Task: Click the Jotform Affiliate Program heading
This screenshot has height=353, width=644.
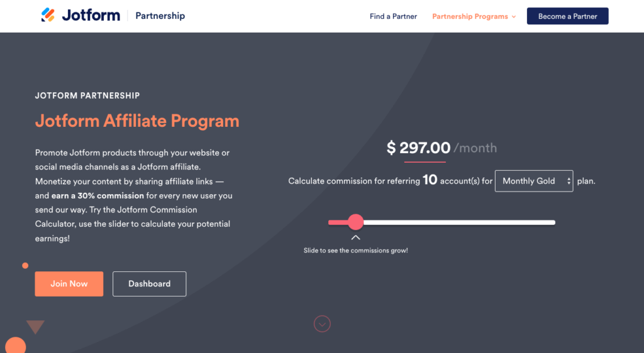Action: [x=137, y=121]
